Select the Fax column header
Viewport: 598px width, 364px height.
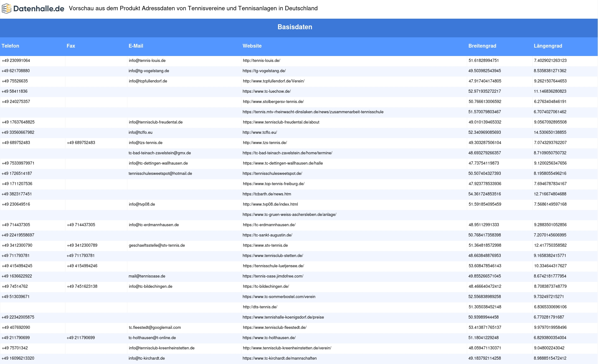pos(71,46)
